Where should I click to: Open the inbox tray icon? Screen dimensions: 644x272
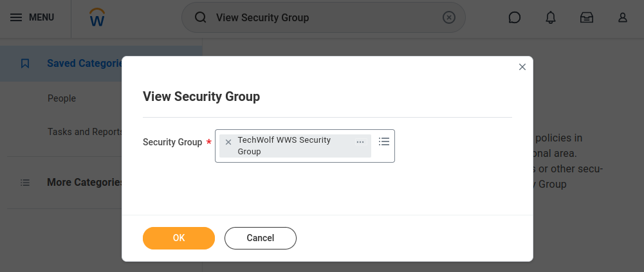587,17
